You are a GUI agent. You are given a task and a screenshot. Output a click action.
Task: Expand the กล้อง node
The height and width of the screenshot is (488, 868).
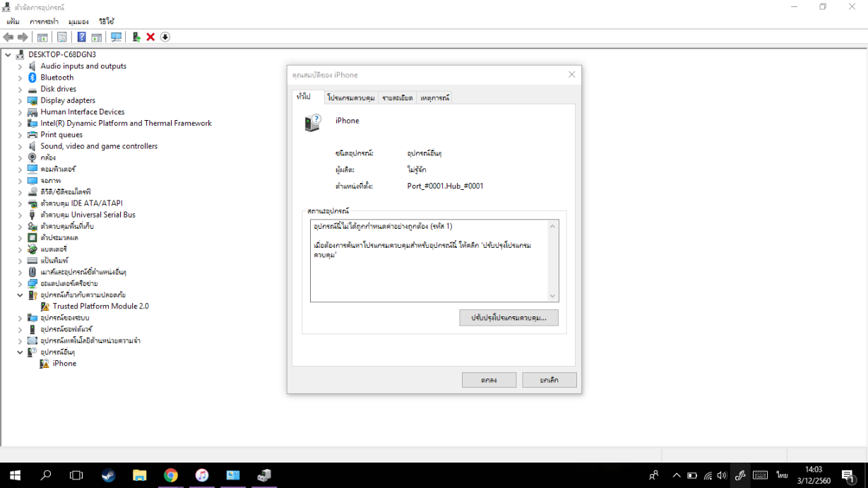click(20, 157)
